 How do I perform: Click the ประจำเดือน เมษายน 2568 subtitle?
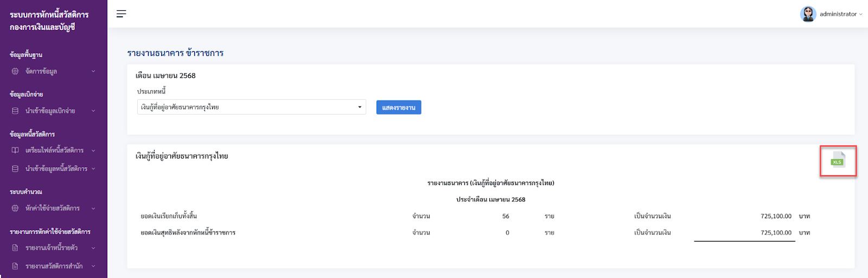491,199
